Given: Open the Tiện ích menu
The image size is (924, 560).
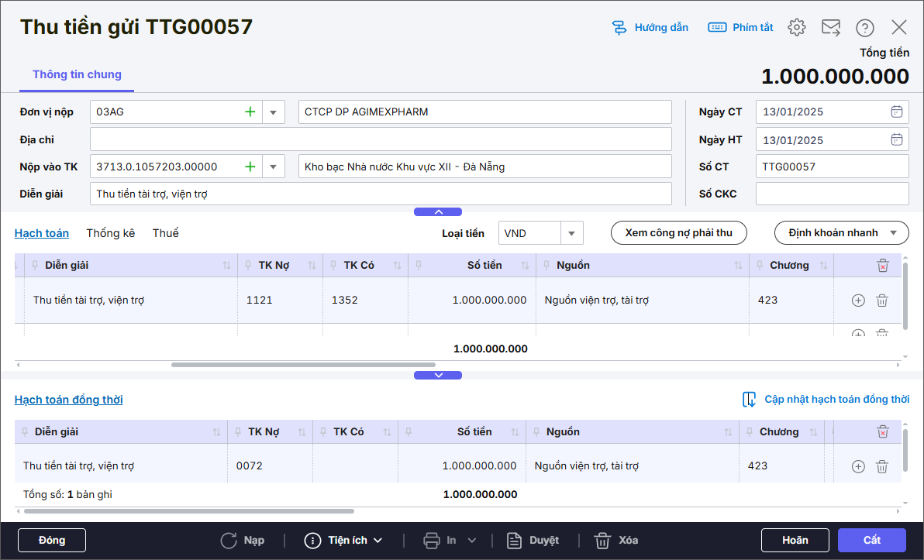Looking at the screenshot, I should pyautogui.click(x=343, y=540).
